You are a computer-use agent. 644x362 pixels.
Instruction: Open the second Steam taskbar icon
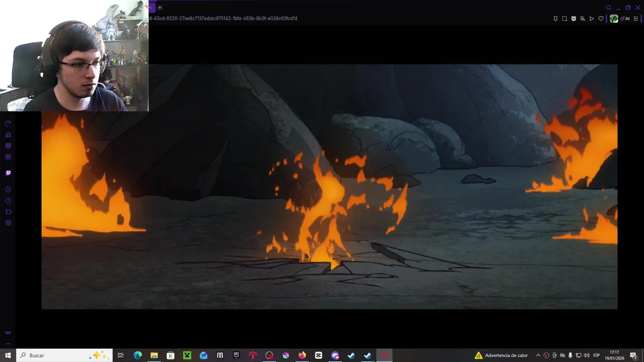click(x=368, y=355)
